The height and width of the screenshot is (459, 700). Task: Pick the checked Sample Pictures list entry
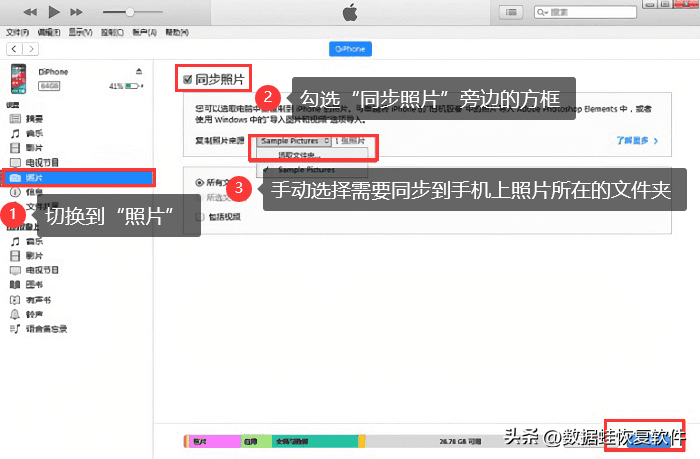306,170
